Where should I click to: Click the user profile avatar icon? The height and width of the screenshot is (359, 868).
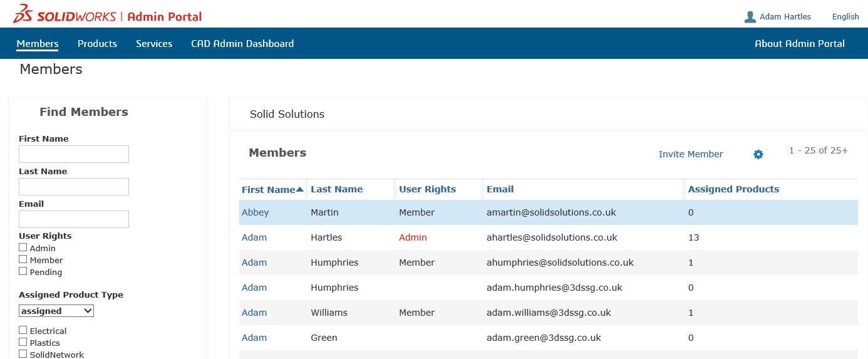click(750, 17)
